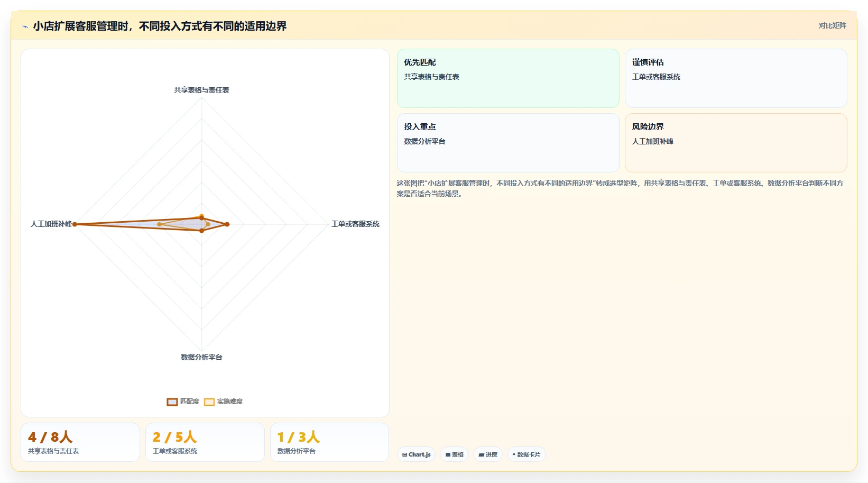Viewport: 868px width, 483px height.
Task: Toggle the 匹配度 legend swatch
Action: click(172, 402)
